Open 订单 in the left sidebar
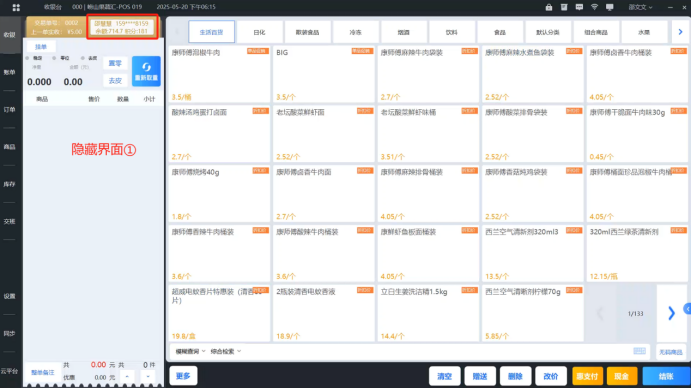The width and height of the screenshot is (692, 388). coord(10,109)
